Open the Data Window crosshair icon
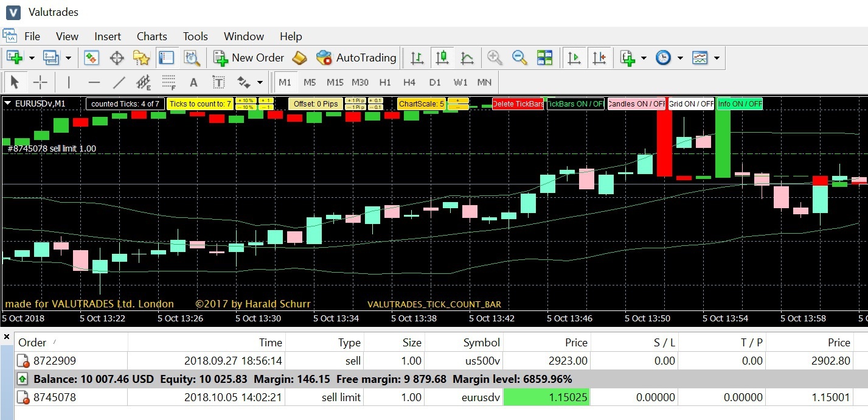Screen dimensions: 868x420 [x=116, y=58]
